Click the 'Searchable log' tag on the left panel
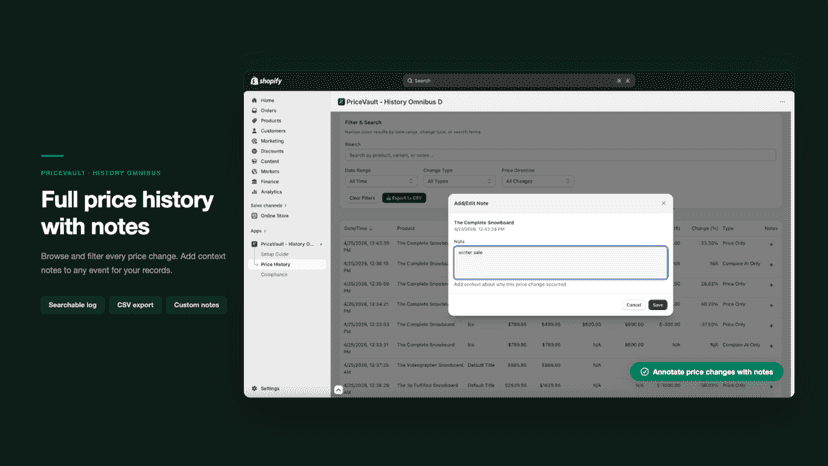The image size is (828, 466). click(x=72, y=305)
